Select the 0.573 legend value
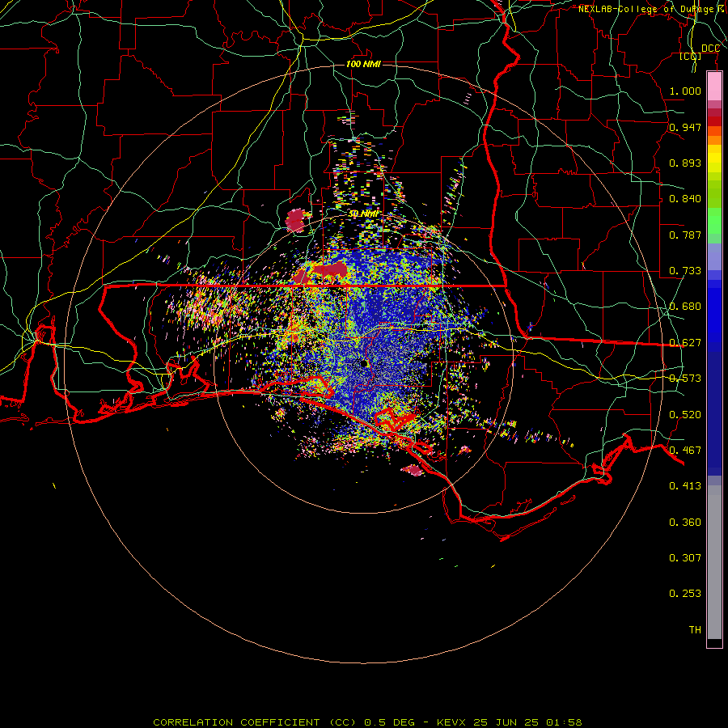This screenshot has width=728, height=728. (x=685, y=379)
